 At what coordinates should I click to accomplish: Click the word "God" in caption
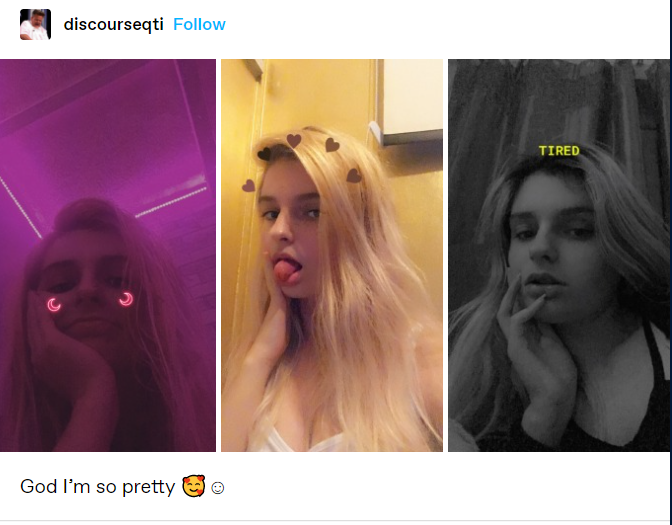[38, 486]
